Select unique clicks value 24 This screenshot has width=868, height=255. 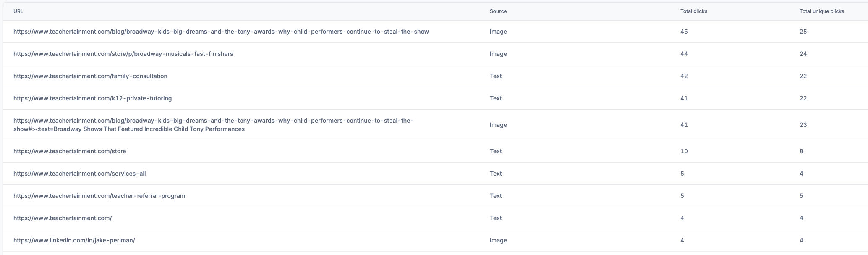[803, 54]
